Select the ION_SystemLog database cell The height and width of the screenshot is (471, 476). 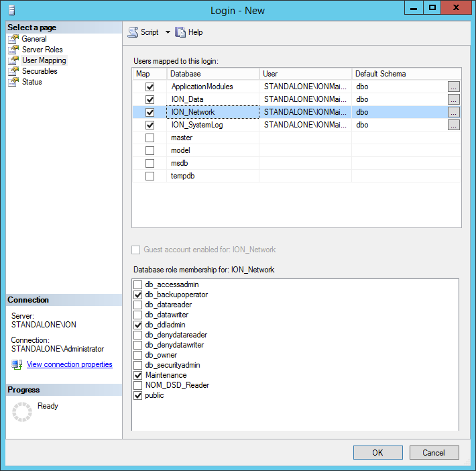click(x=213, y=125)
